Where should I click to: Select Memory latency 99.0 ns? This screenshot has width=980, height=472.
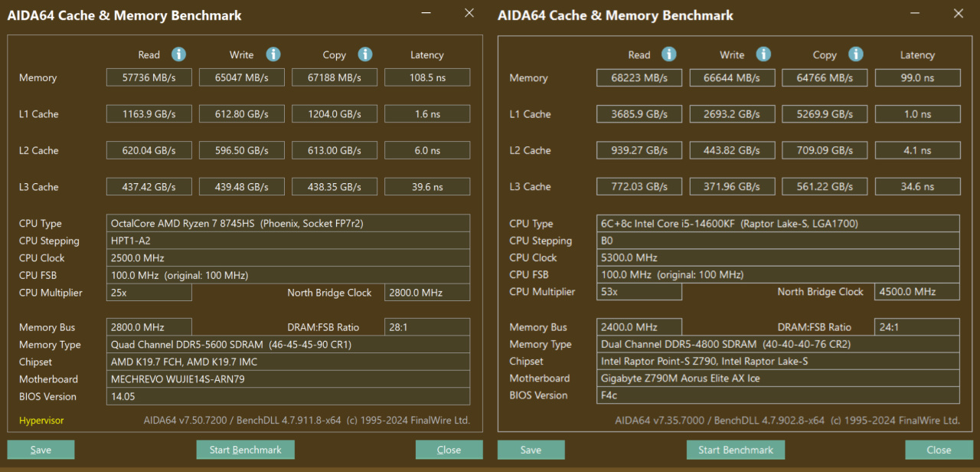tap(917, 77)
